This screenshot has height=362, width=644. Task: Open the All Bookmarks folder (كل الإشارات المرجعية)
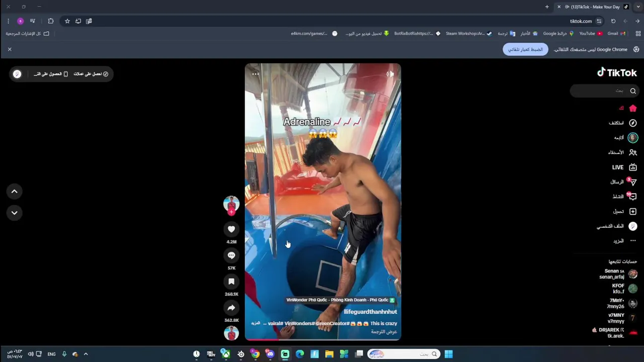[28, 34]
